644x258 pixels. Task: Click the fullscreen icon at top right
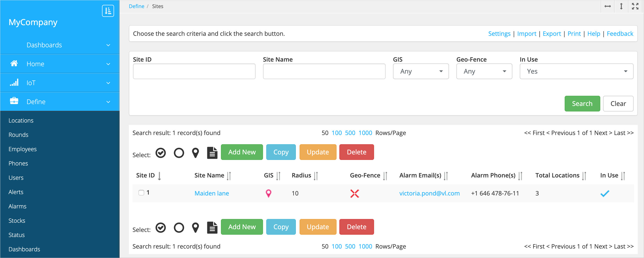pyautogui.click(x=635, y=6)
